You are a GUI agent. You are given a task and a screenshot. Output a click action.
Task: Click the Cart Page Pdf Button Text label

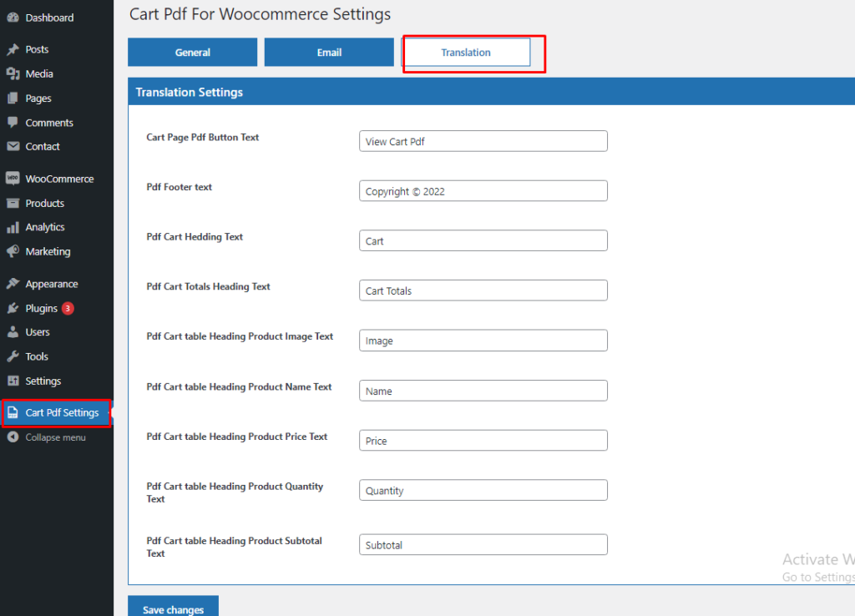(x=202, y=138)
